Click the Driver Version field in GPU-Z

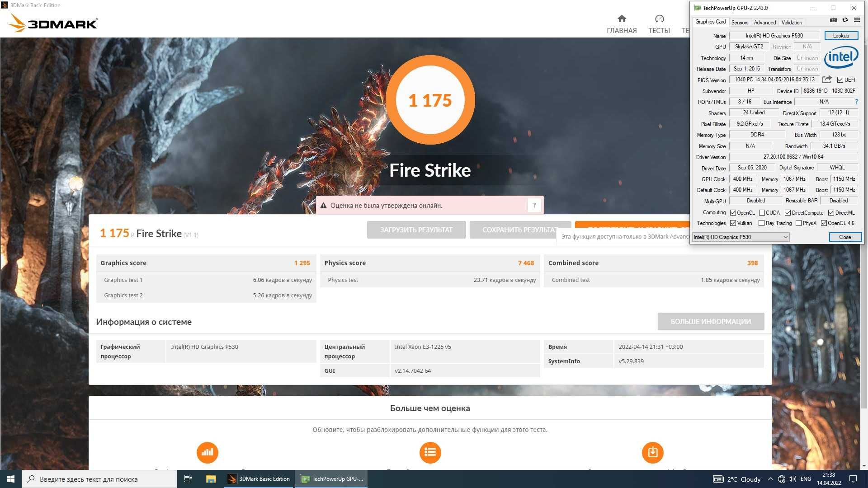point(793,157)
